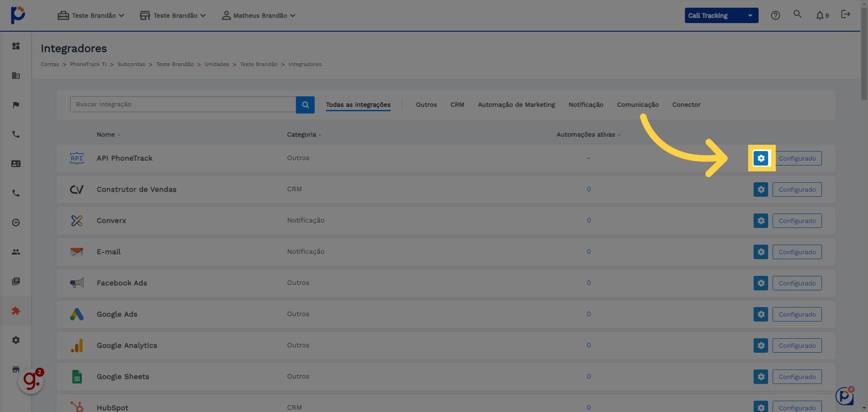Open gear settings for Construtor de Vendas

pyautogui.click(x=761, y=189)
